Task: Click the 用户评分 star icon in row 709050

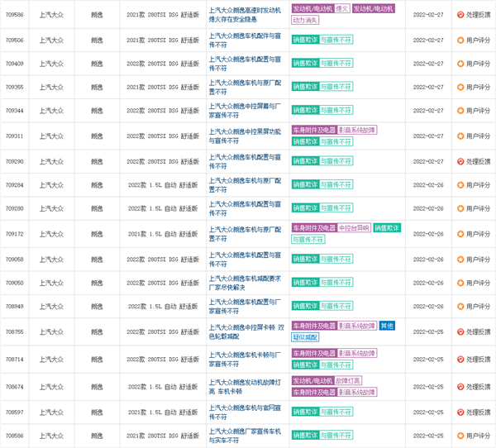Action: 460,283
